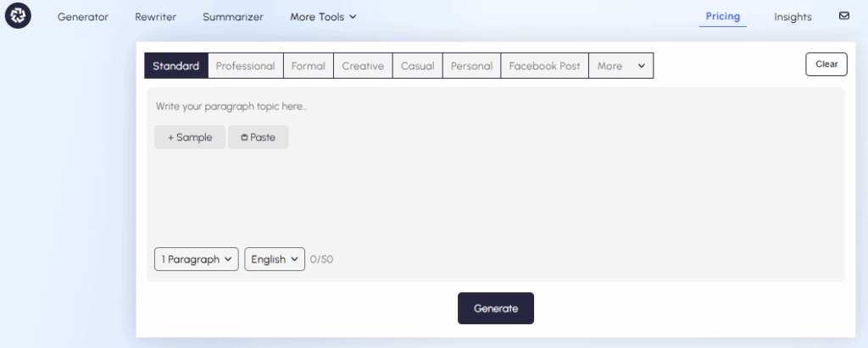Switch to the Casual tone tab
Screen dimensions: 868x348
tap(417, 66)
